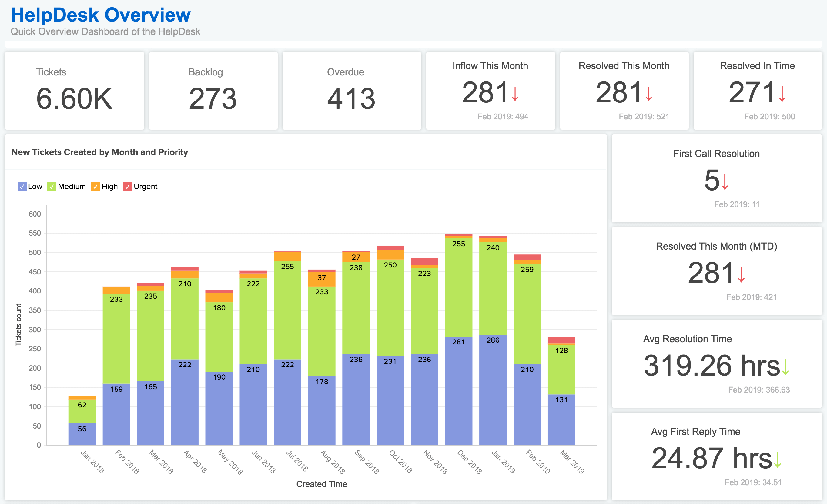Toggle the Medium priority checkbox filter
The width and height of the screenshot is (827, 504).
(x=55, y=187)
